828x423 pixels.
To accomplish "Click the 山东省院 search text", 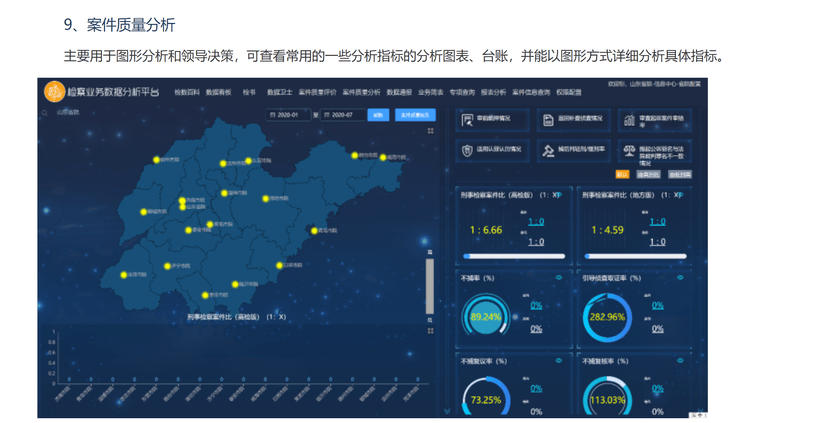I will [x=68, y=112].
